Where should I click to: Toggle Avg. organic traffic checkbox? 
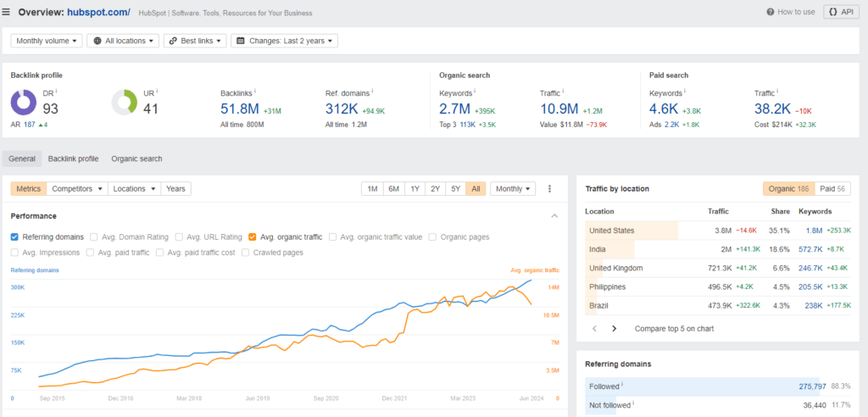[x=252, y=237]
